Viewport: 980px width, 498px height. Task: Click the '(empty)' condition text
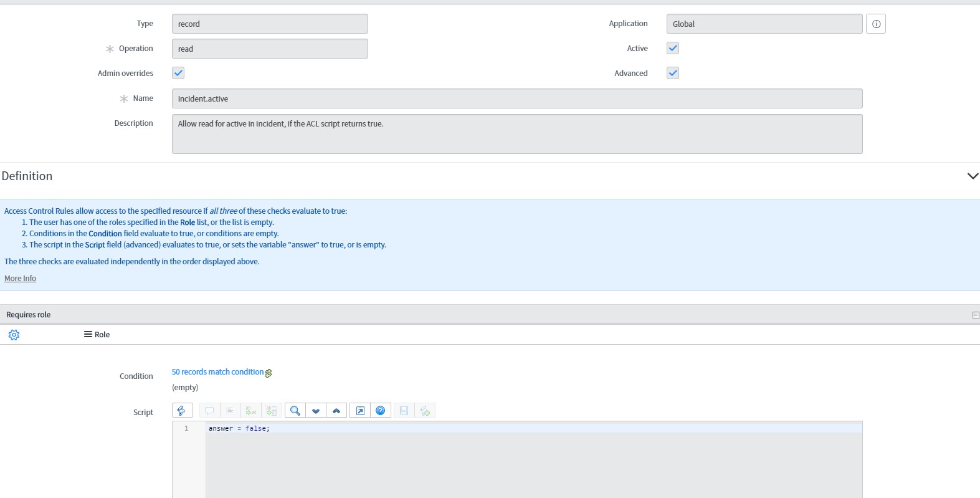pyautogui.click(x=185, y=388)
